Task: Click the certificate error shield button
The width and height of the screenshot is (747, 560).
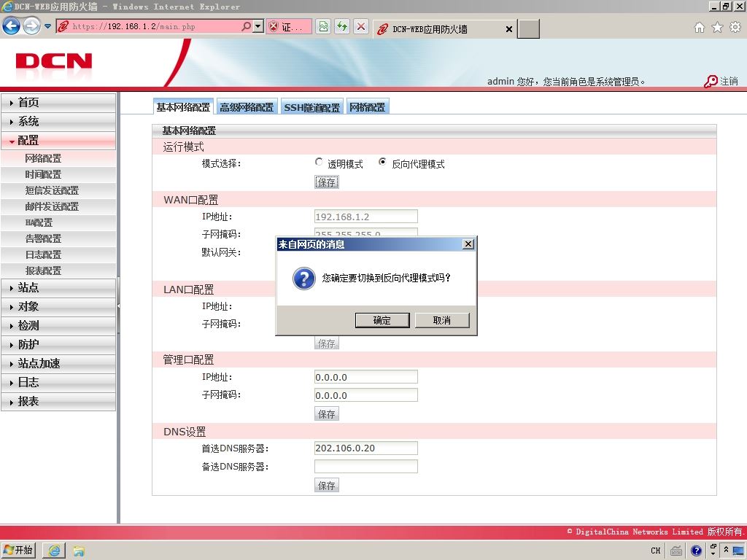Action: tap(289, 26)
